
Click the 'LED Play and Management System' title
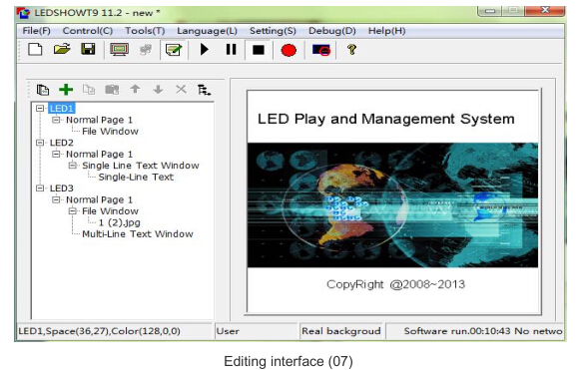(386, 119)
